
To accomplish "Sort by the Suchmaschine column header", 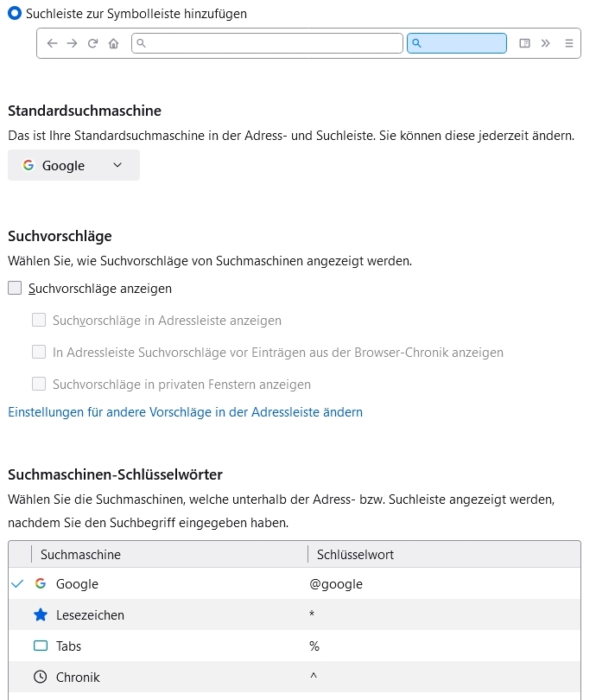I will click(x=80, y=555).
